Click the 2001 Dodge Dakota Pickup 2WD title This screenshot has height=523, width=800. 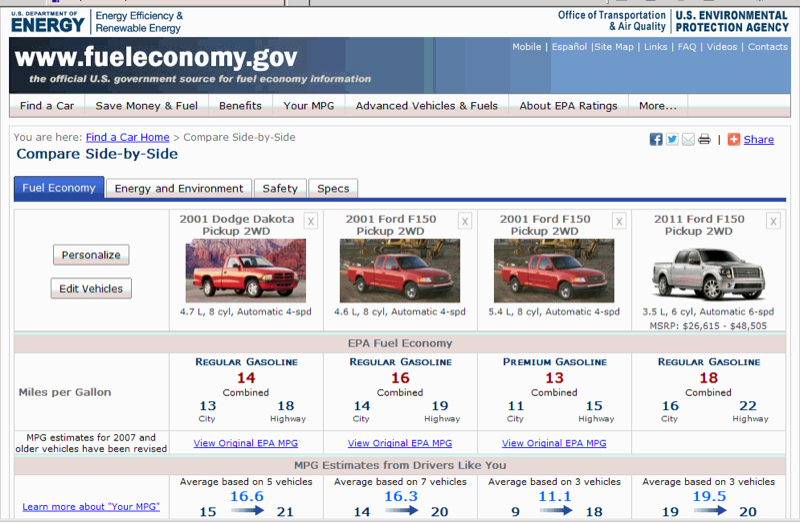pyautogui.click(x=237, y=225)
